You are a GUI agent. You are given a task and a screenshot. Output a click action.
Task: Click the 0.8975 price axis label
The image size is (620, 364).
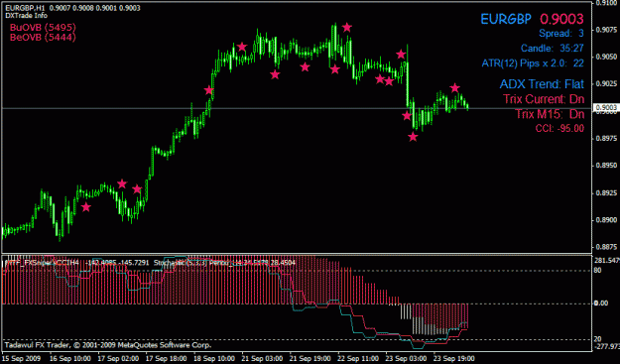(607, 138)
